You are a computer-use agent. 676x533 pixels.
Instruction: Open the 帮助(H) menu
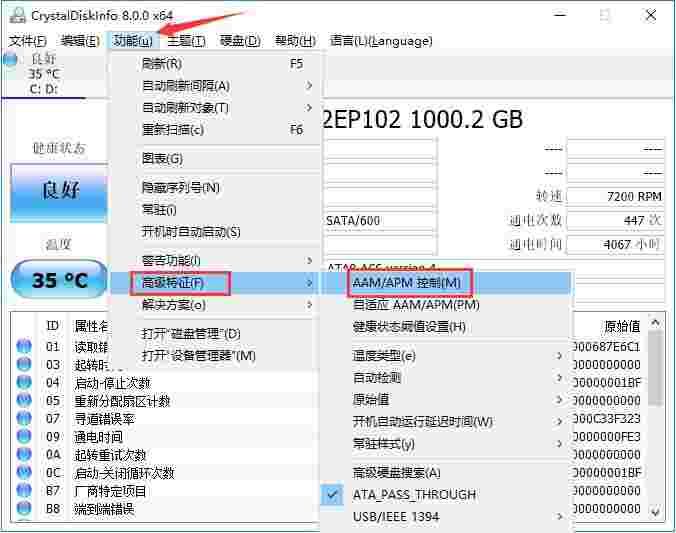295,41
